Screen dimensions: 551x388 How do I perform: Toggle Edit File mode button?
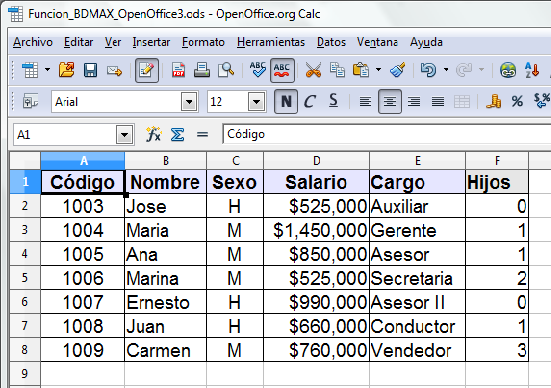(x=147, y=70)
